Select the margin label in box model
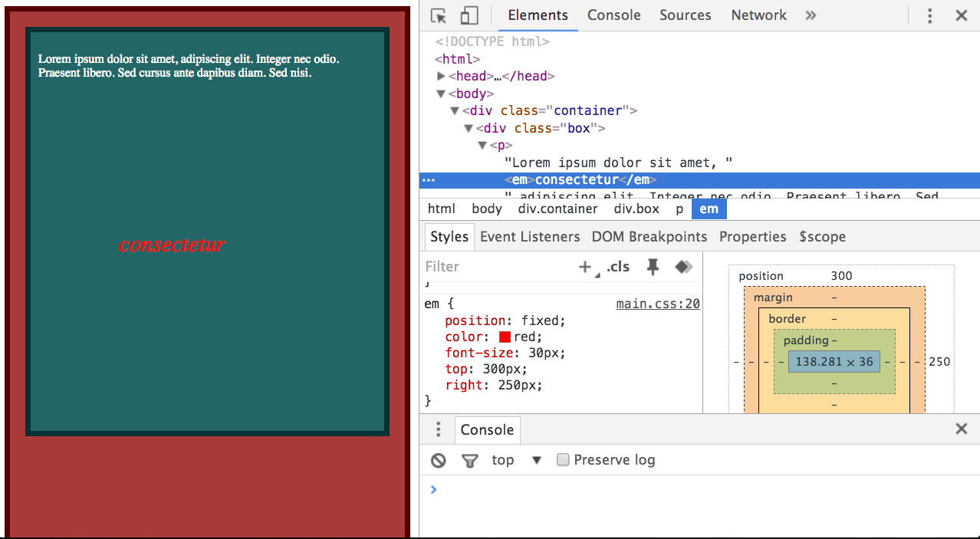980x539 pixels. 773,297
